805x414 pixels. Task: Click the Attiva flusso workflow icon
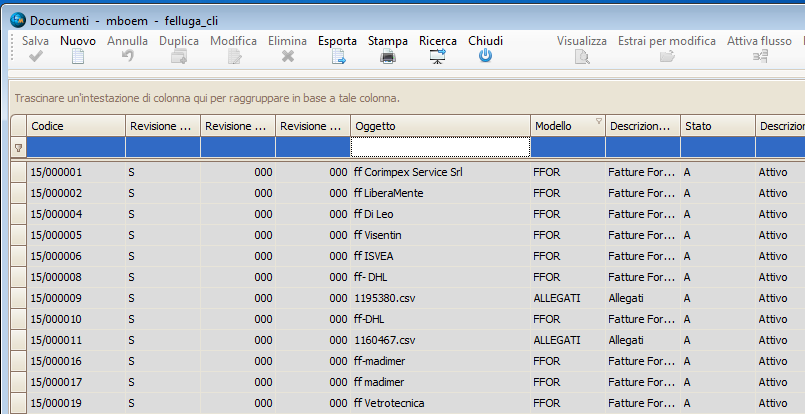coord(759,57)
